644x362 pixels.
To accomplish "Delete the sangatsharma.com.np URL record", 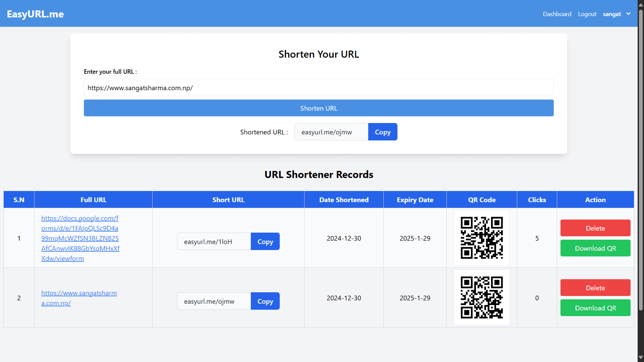I will (595, 288).
